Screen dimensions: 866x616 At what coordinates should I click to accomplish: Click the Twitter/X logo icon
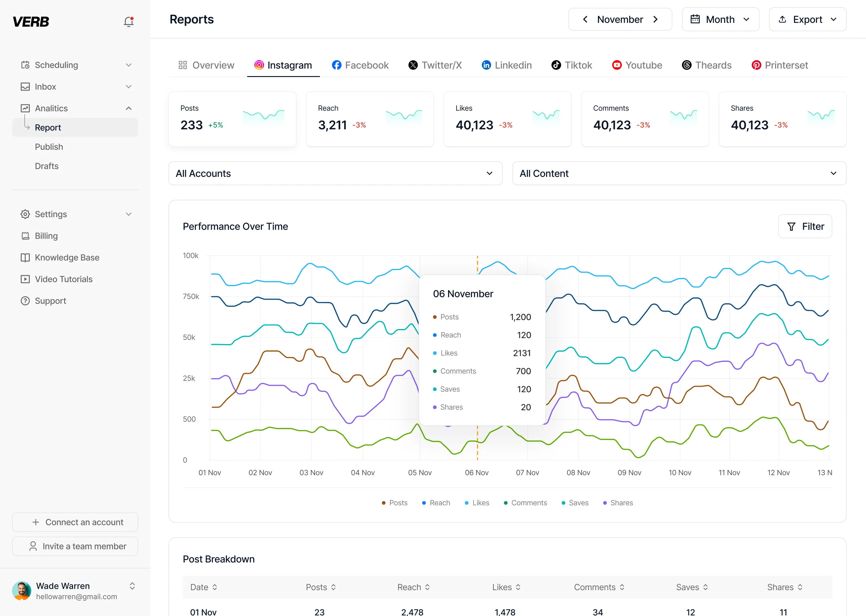pyautogui.click(x=413, y=65)
